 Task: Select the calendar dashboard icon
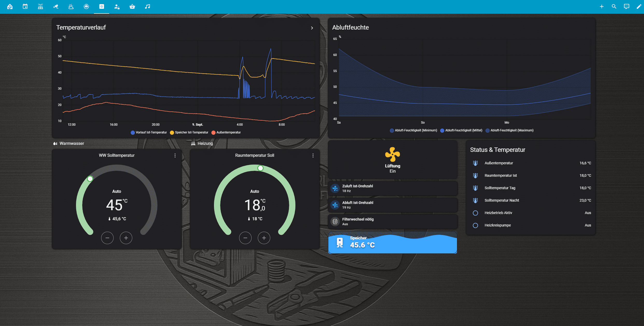tap(25, 6)
